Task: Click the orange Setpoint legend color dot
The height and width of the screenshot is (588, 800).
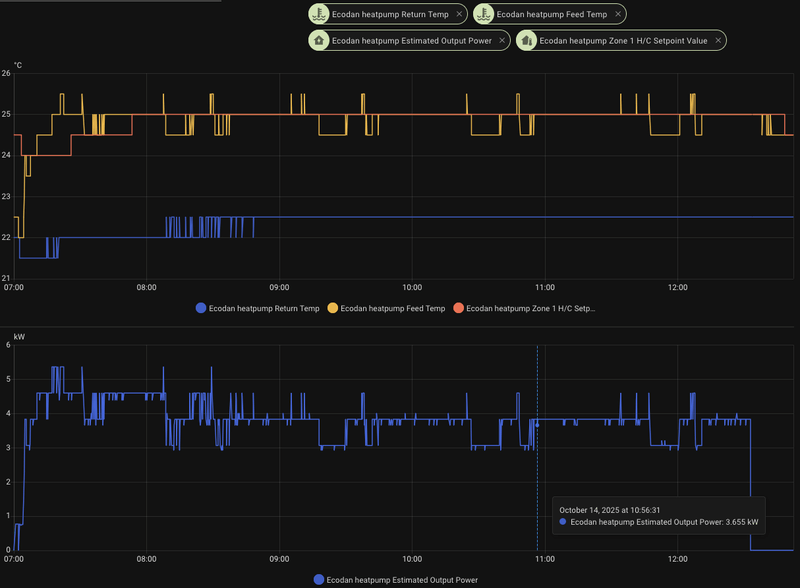Action: (x=458, y=308)
